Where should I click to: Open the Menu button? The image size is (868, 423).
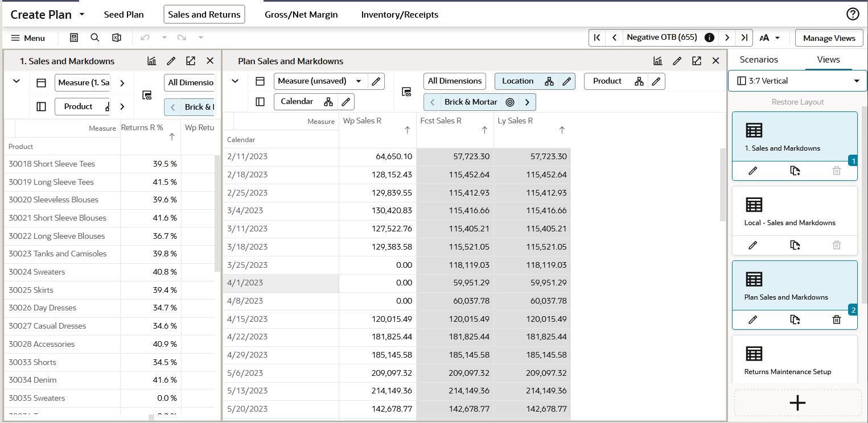28,38
